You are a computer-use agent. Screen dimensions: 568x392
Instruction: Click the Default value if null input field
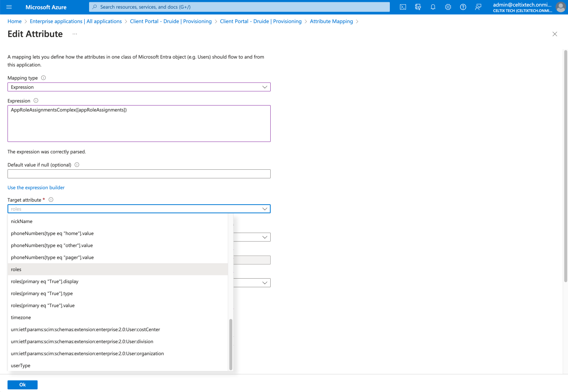click(139, 174)
